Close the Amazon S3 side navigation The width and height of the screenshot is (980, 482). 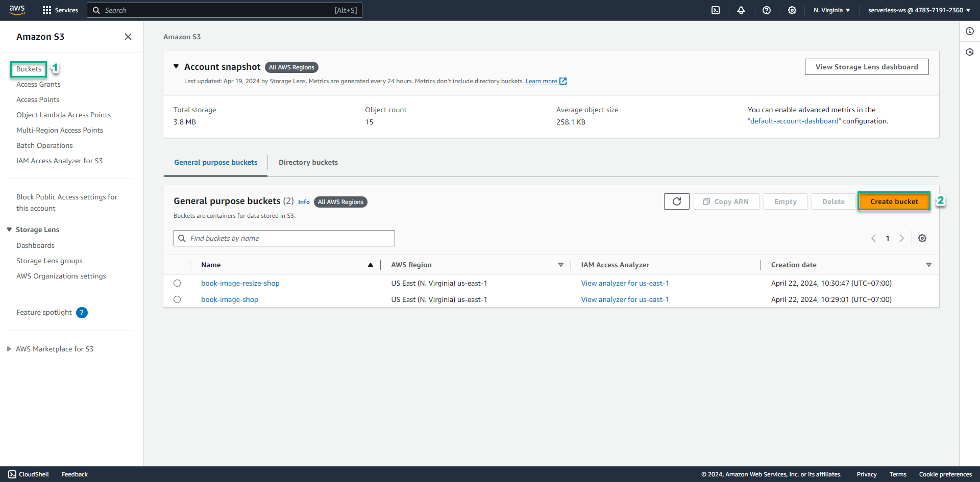click(x=128, y=37)
